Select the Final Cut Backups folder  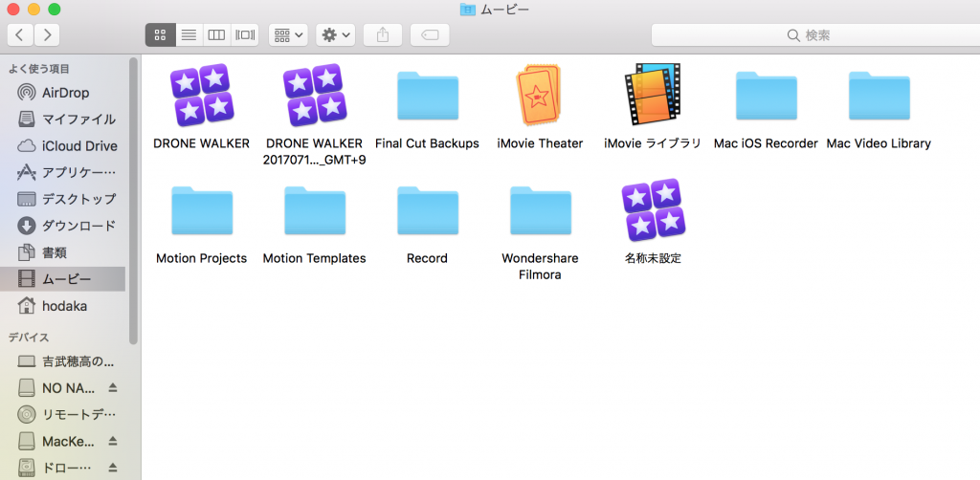point(428,96)
